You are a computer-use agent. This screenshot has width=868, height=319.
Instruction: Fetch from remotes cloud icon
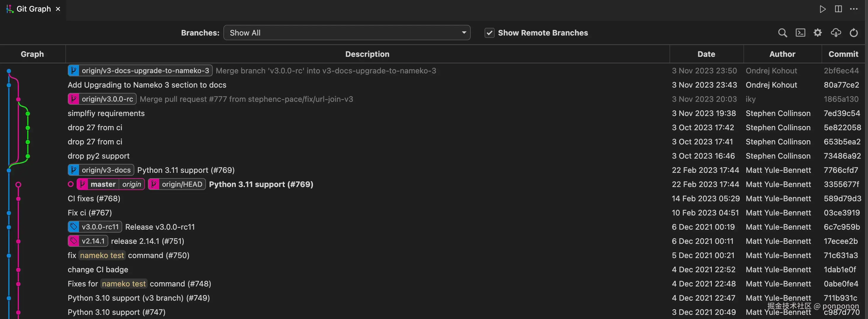[x=836, y=33]
